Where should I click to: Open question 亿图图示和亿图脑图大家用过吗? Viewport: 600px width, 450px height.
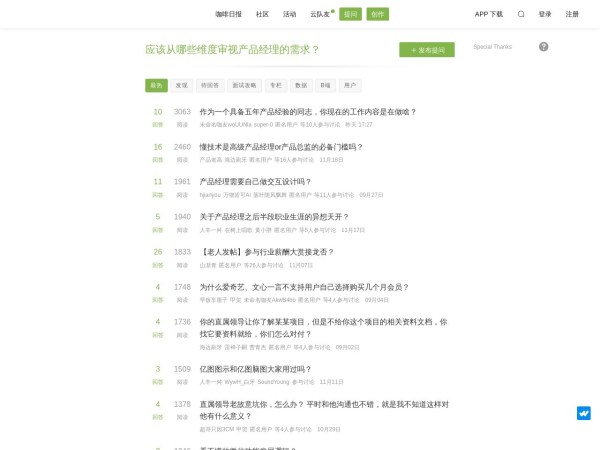(x=255, y=369)
